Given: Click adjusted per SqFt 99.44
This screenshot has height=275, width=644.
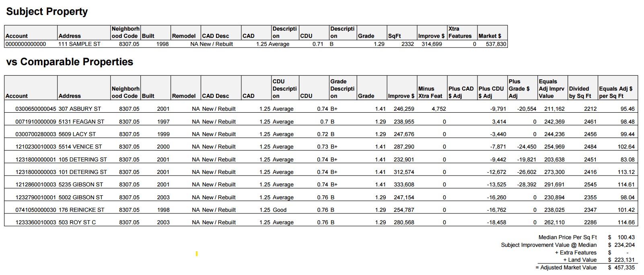Looking at the screenshot, I should pos(628,134).
